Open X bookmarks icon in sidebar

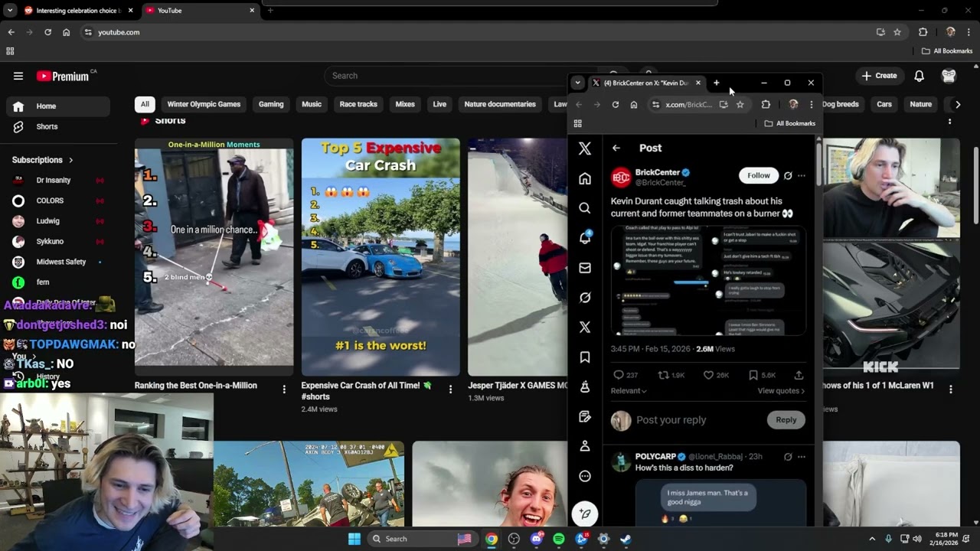585,357
